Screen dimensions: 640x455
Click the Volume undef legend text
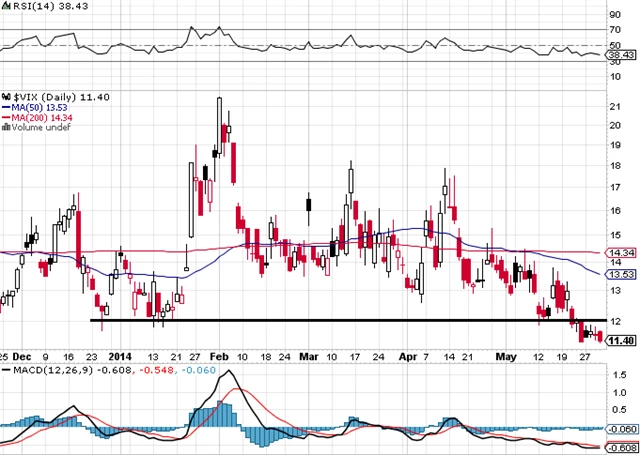pyautogui.click(x=41, y=127)
